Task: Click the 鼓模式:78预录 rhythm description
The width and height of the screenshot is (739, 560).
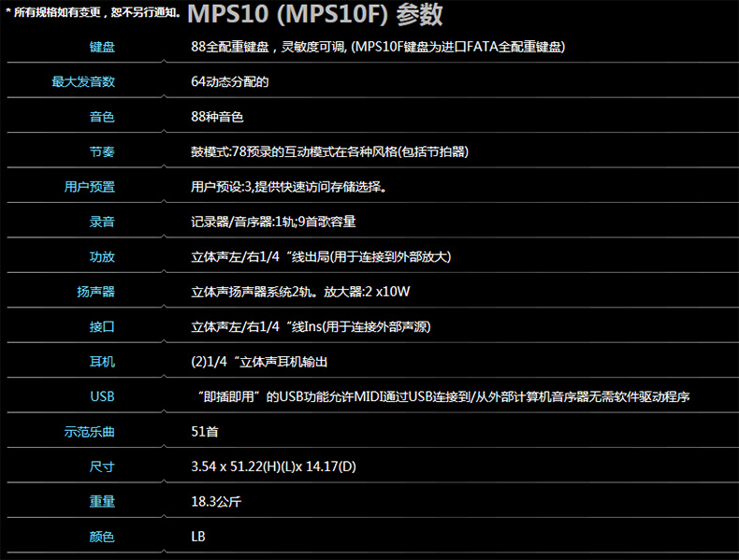Action: (329, 151)
